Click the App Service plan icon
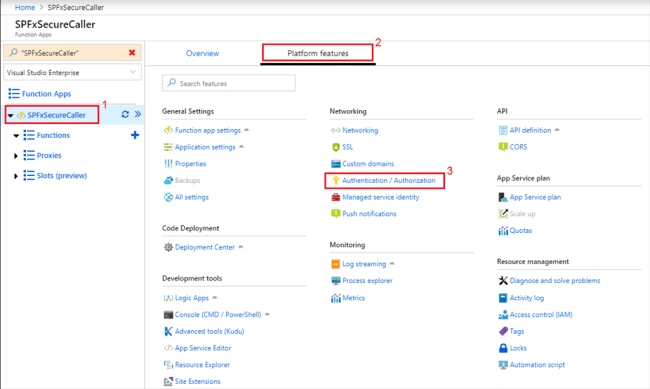This screenshot has width=650, height=389. (x=503, y=197)
